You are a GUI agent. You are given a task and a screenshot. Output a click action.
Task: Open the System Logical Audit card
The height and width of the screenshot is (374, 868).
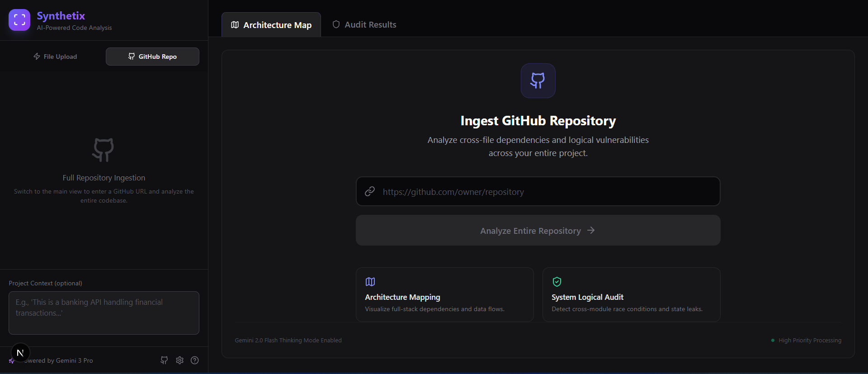632,294
